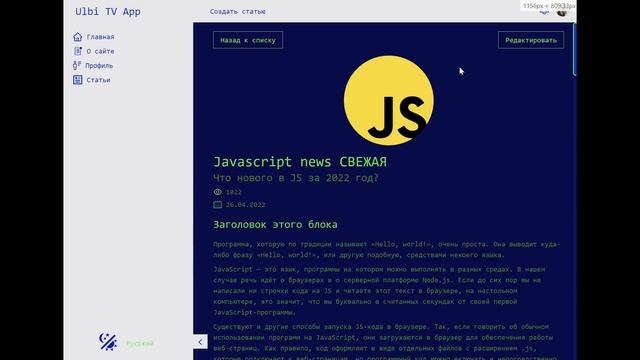Screen dimensions: 640x360
Task: Toggle the theme switcher moon-sun icon
Action: [108, 342]
